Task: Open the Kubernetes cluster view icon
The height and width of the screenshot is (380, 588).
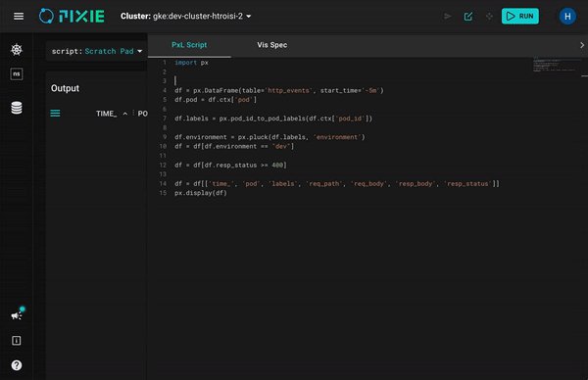Action: click(17, 50)
